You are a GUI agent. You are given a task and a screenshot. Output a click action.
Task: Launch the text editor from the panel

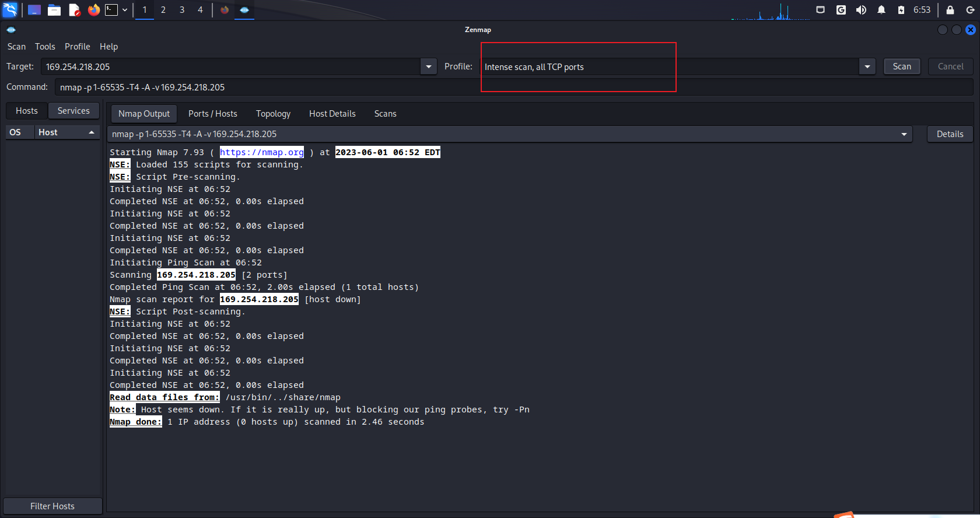74,10
